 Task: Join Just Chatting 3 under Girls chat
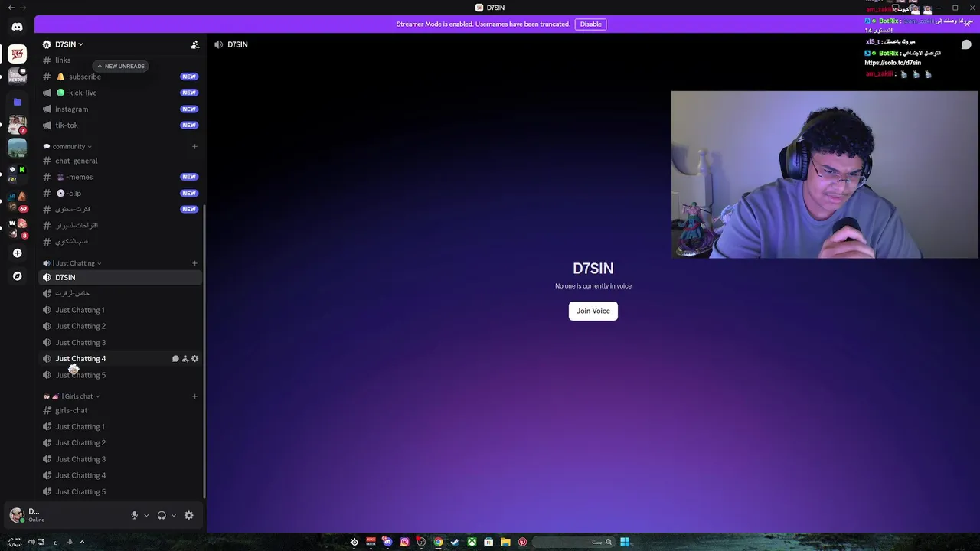click(120, 459)
